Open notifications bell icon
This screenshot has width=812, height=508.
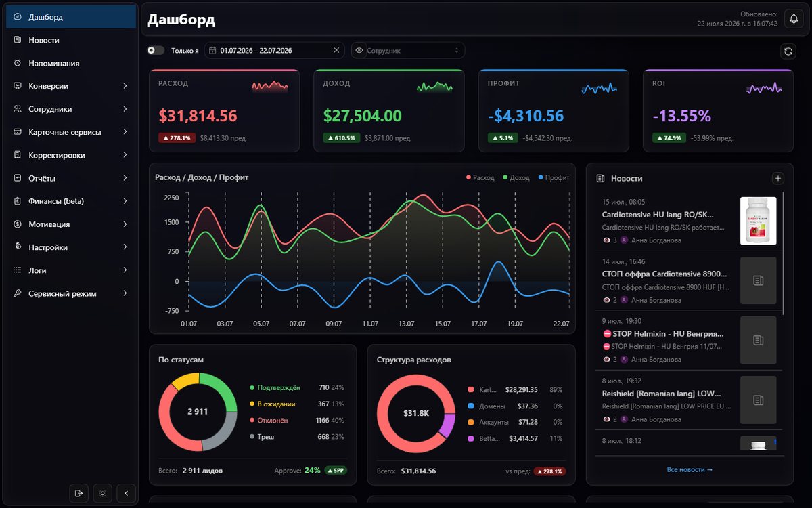794,19
